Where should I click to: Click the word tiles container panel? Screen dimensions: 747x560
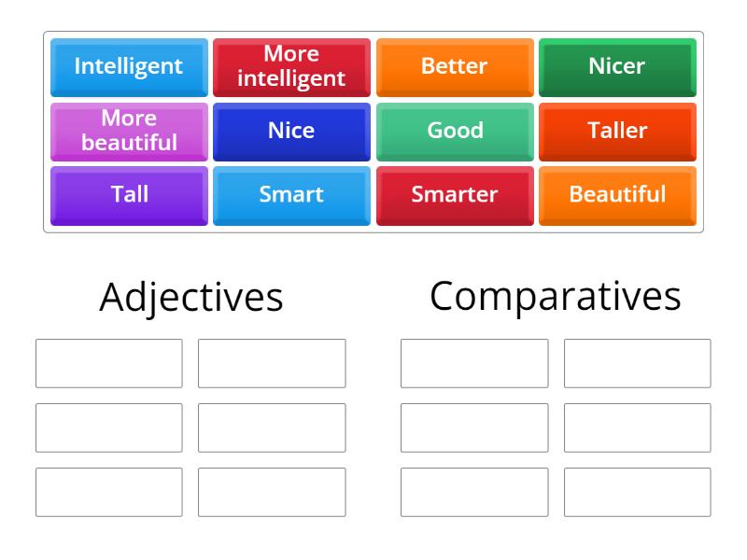pos(373,131)
